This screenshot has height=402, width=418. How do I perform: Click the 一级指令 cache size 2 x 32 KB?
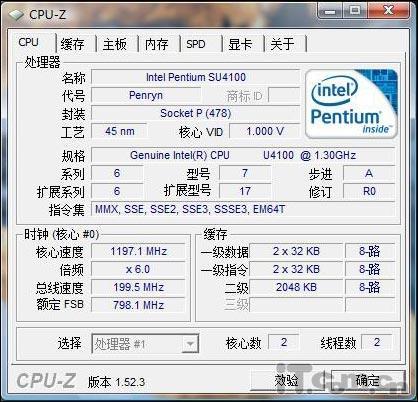[296, 269]
